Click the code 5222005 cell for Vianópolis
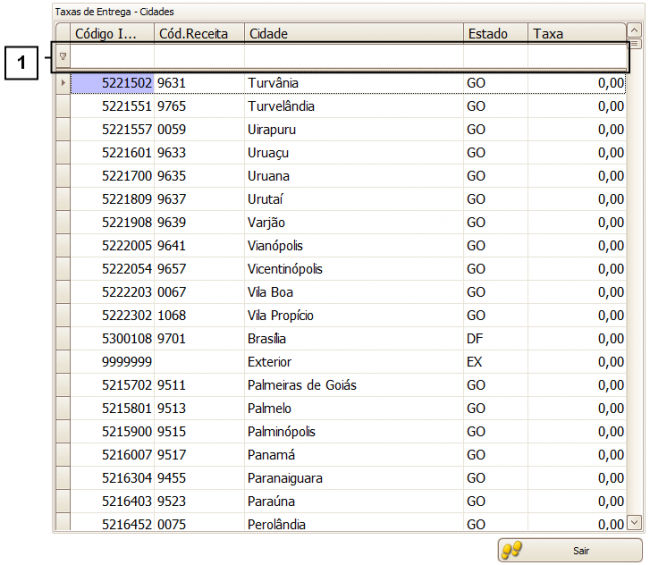Screen dimensions: 650x565 coord(112,246)
